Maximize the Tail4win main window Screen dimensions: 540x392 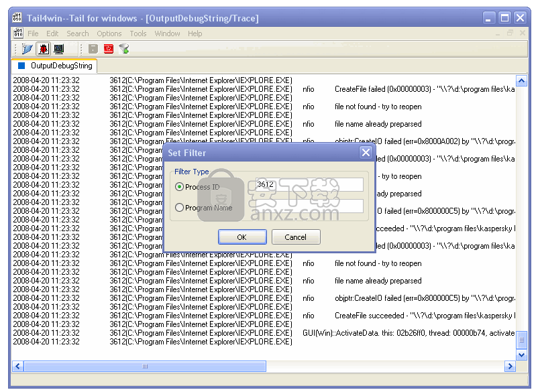[504, 17]
